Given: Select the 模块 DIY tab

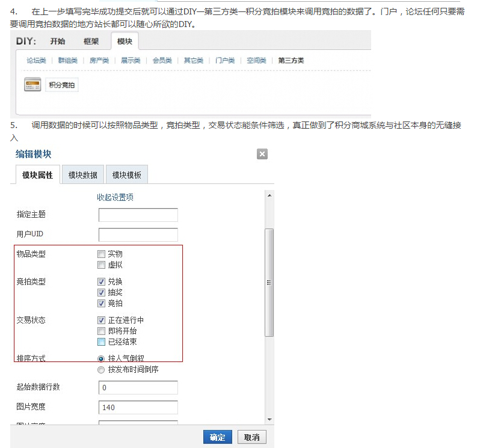Looking at the screenshot, I should [125, 41].
